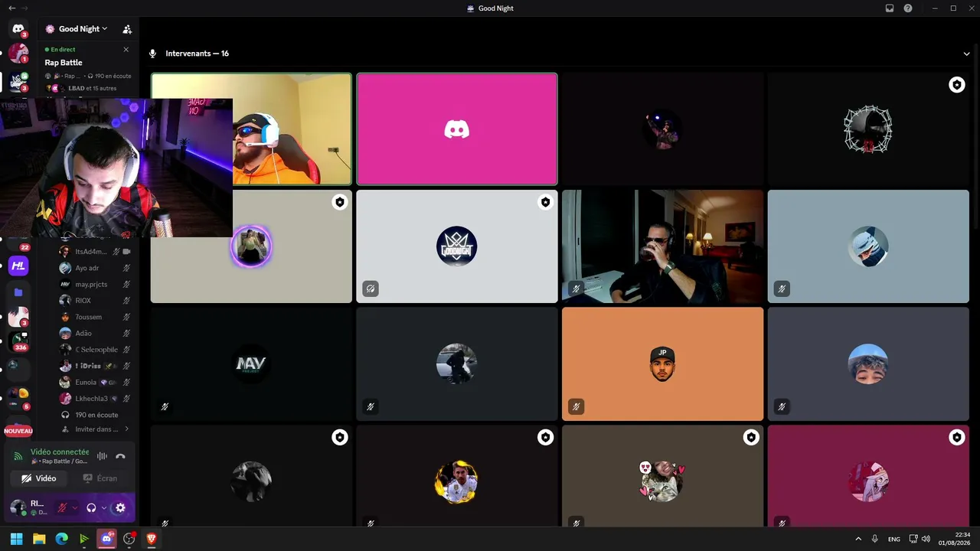Unmute the microphone in user panel

click(x=62, y=507)
